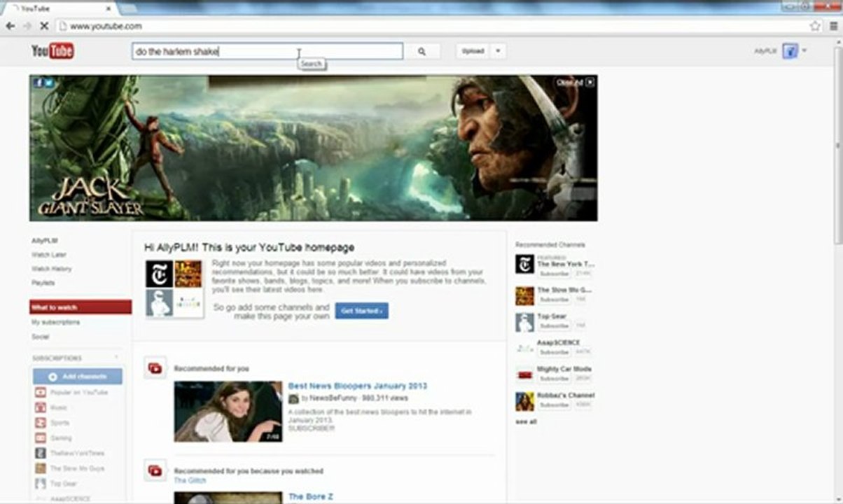The width and height of the screenshot is (843, 504).
Task: Click see all recommended channels
Action: 526,422
